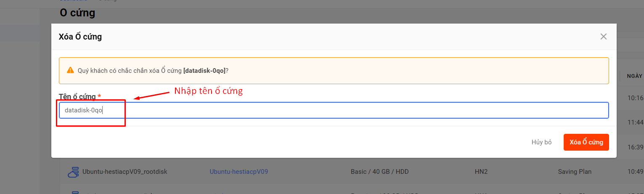Confirm with the red Xóa Ổ cứng button
The image size is (644, 194).
click(x=586, y=142)
